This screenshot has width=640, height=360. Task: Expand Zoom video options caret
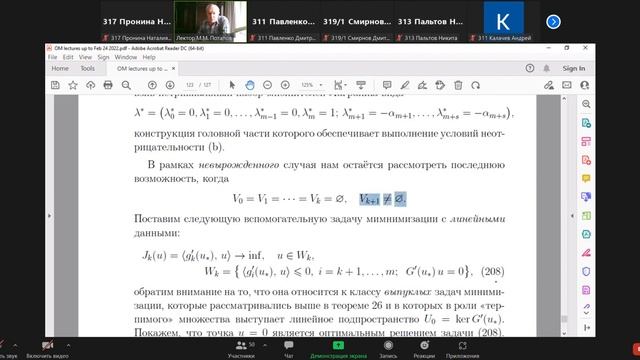68,346
